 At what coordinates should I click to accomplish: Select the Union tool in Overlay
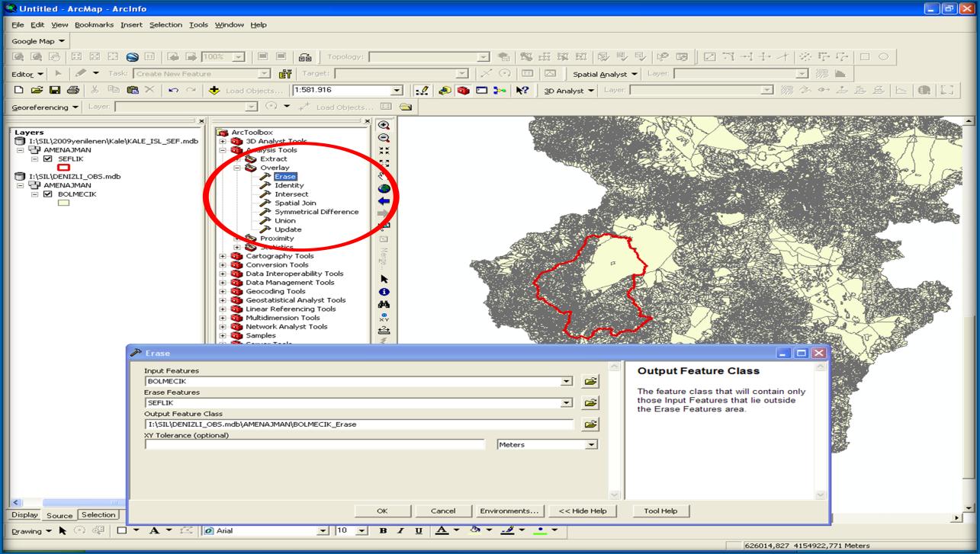(285, 220)
